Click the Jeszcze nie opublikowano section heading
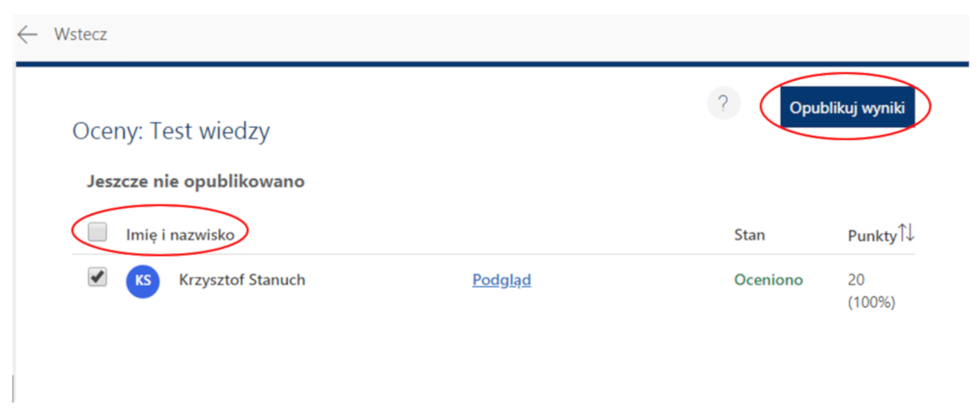This screenshot has width=980, height=417. 196,182
